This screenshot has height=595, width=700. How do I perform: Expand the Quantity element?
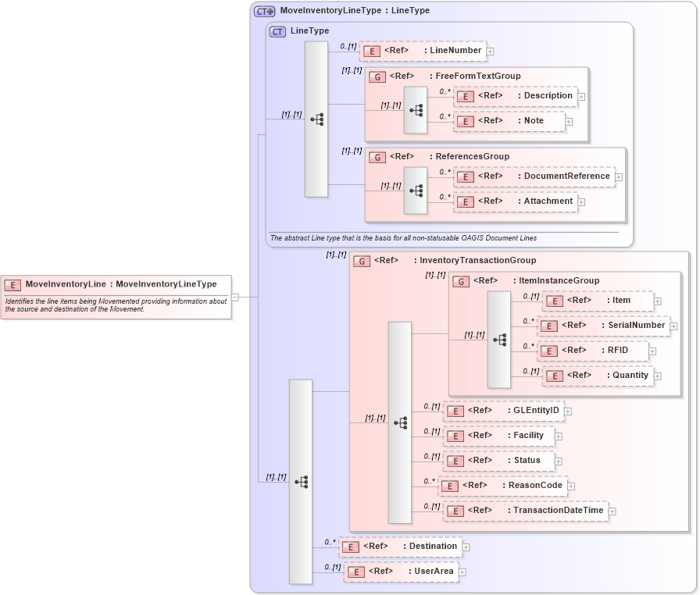coord(659,376)
